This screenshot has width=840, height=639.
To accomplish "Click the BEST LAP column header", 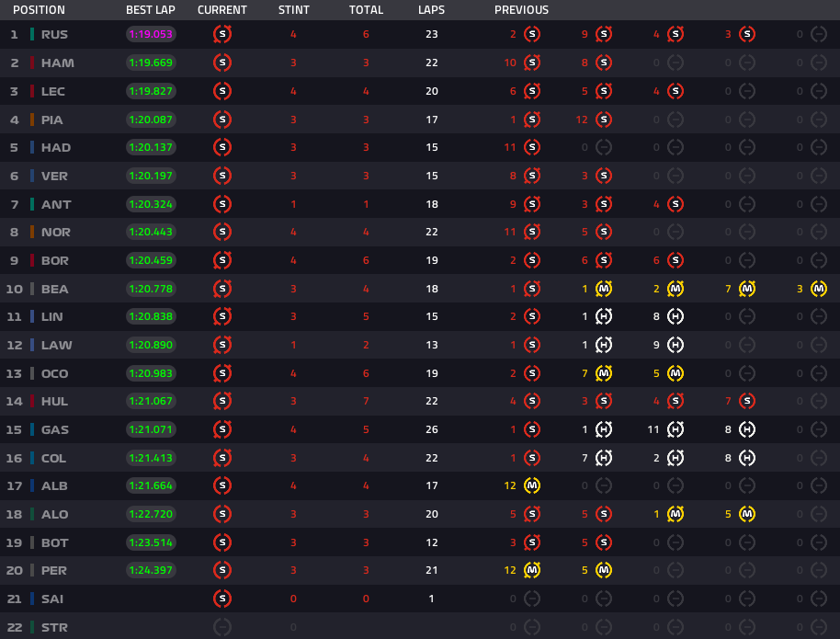I will pyautogui.click(x=151, y=10).
